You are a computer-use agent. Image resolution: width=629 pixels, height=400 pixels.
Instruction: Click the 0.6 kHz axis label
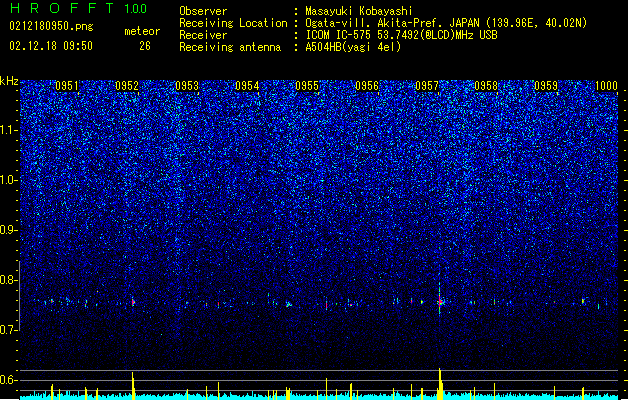9,380
